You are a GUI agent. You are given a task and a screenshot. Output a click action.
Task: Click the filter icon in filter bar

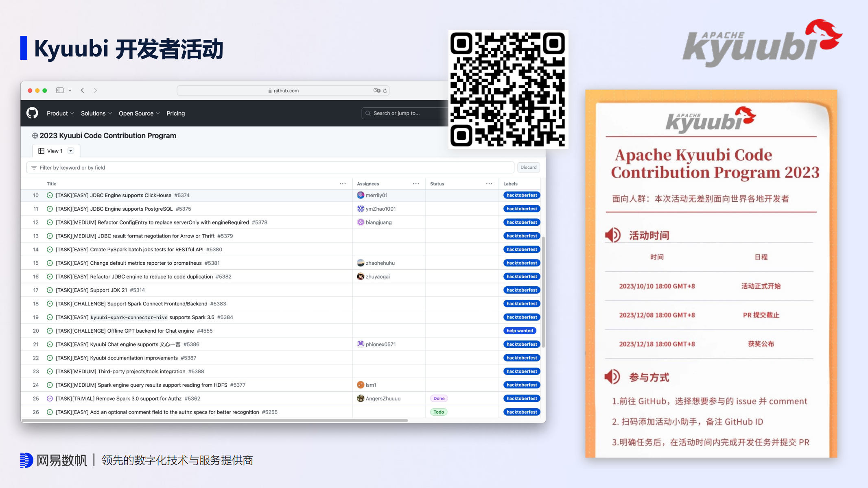(34, 168)
